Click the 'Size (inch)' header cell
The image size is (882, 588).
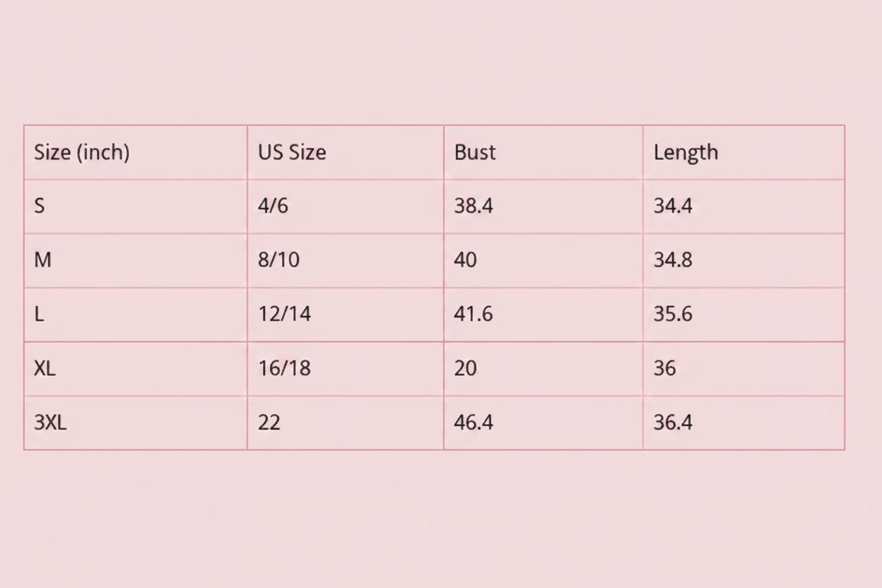pos(136,153)
